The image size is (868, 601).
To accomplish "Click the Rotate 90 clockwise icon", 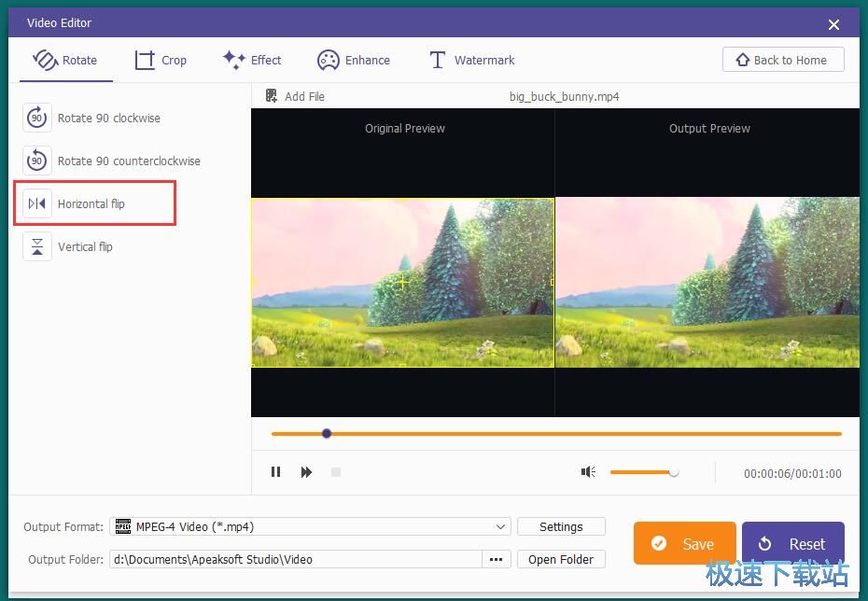I will [x=37, y=118].
